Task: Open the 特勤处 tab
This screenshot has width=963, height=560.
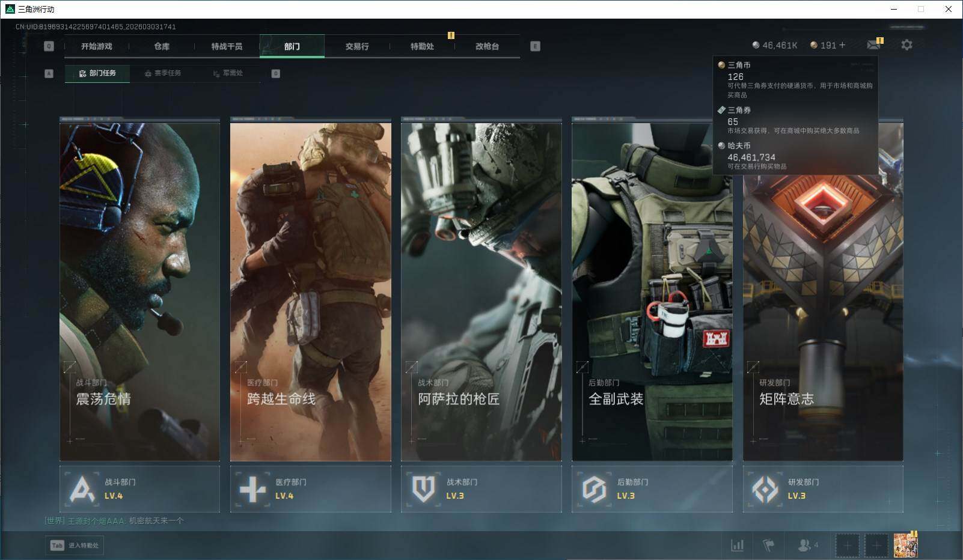Action: (422, 46)
